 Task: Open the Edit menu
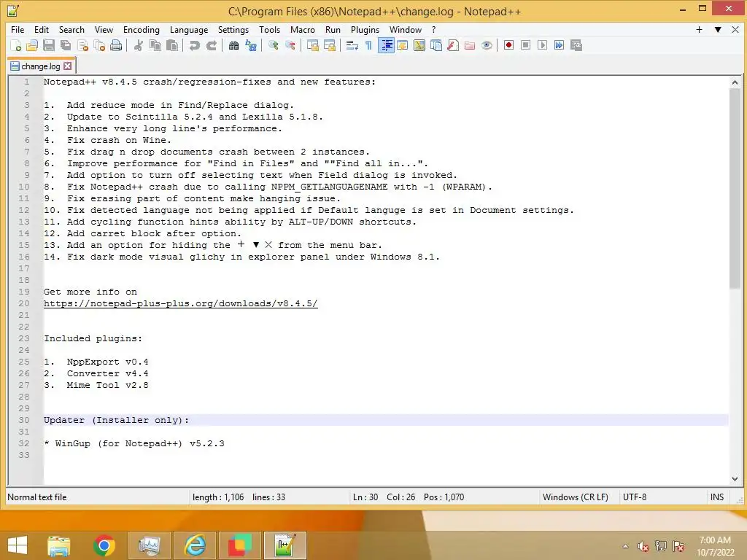(42, 29)
